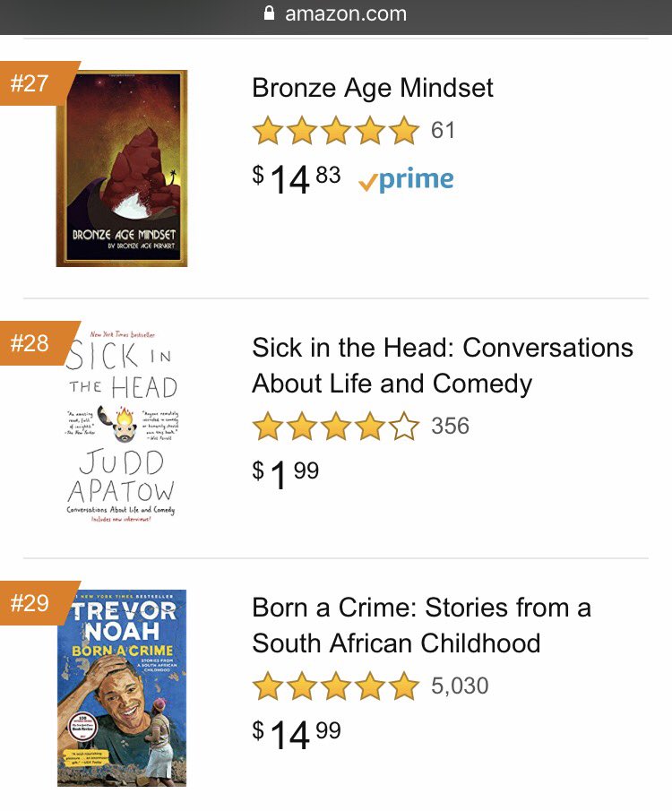
Task: Select the $14.83 price for Bronze Age Mindset
Action: [297, 177]
